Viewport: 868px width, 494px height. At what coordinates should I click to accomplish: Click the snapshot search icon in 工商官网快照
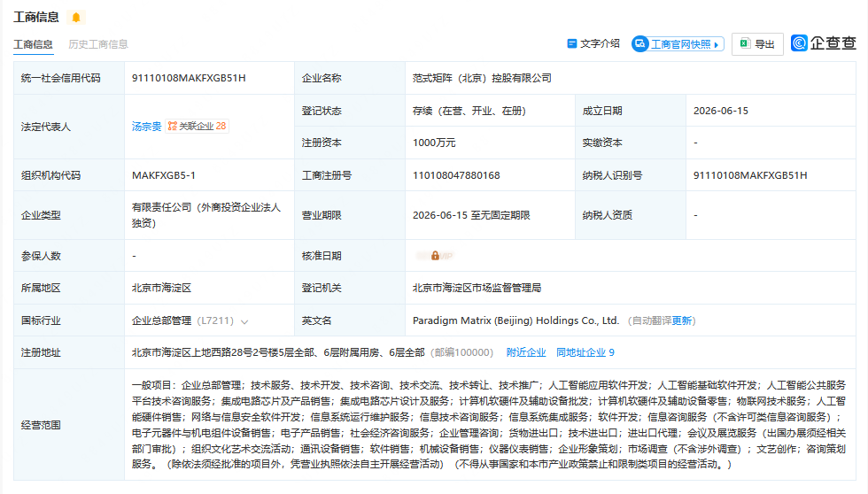639,43
